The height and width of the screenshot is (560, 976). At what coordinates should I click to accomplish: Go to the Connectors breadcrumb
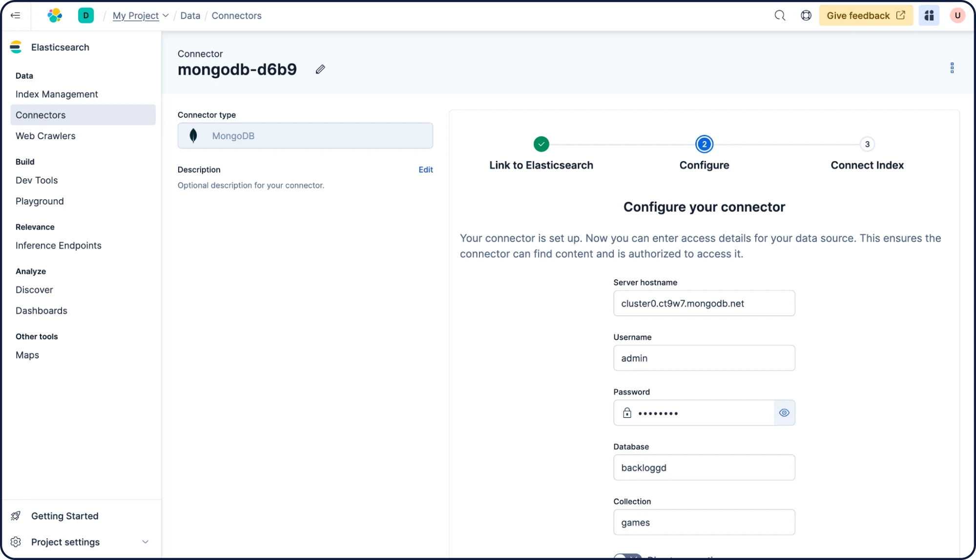236,16
